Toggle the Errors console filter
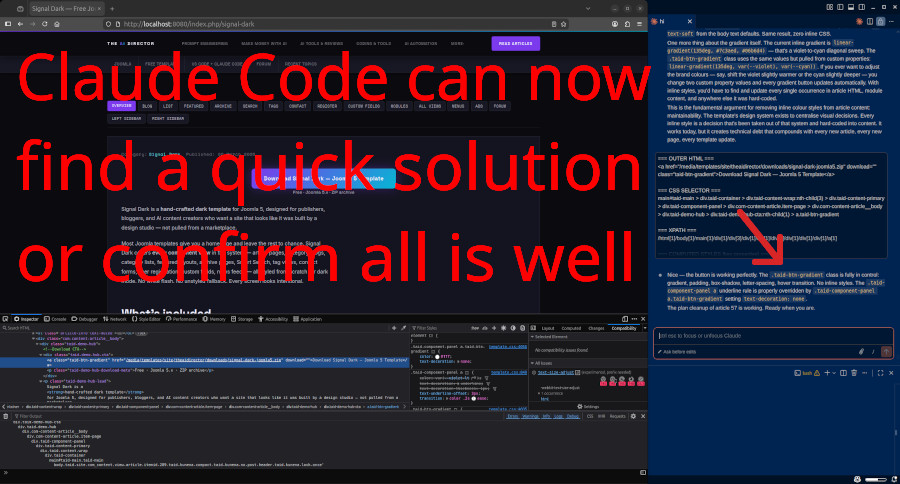Image resolution: width=900 pixels, height=484 pixels. (513, 416)
